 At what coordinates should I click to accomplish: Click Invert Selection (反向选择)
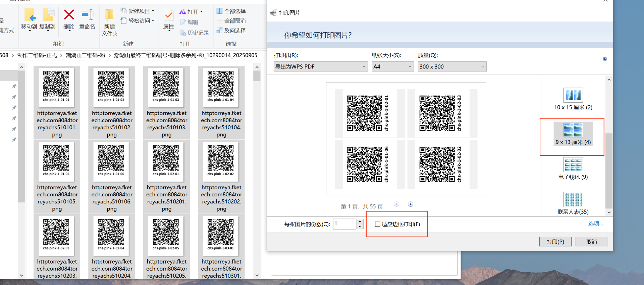coord(231,31)
